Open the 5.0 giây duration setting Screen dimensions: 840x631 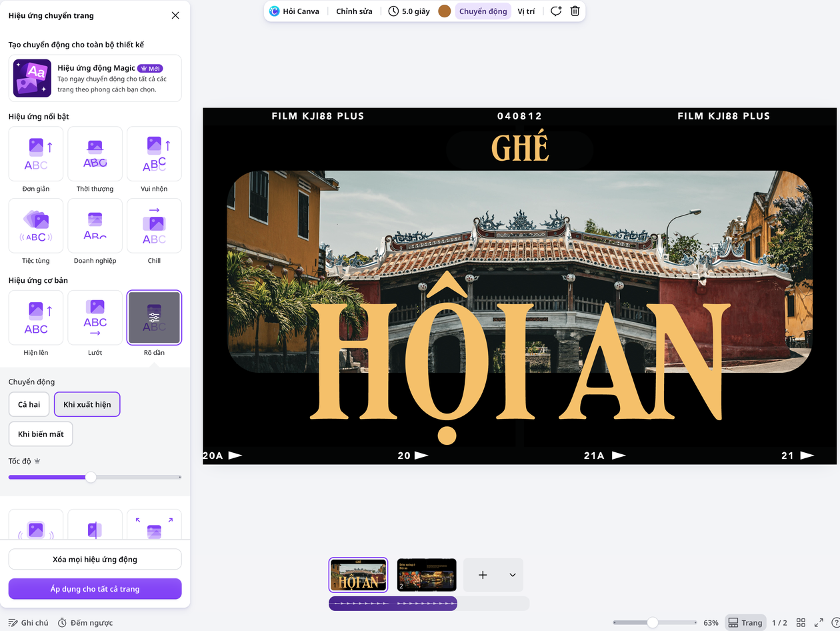[409, 11]
